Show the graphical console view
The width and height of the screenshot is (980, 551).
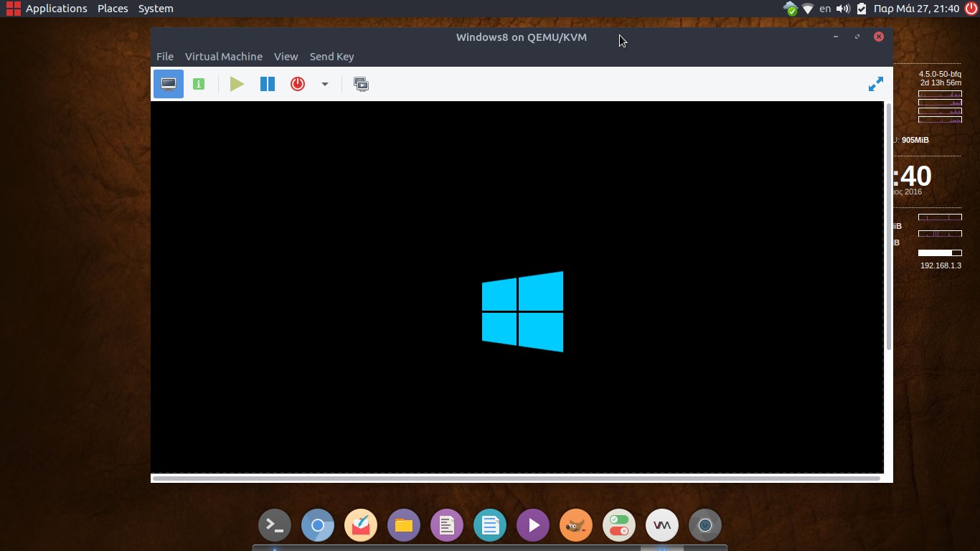(x=169, y=84)
